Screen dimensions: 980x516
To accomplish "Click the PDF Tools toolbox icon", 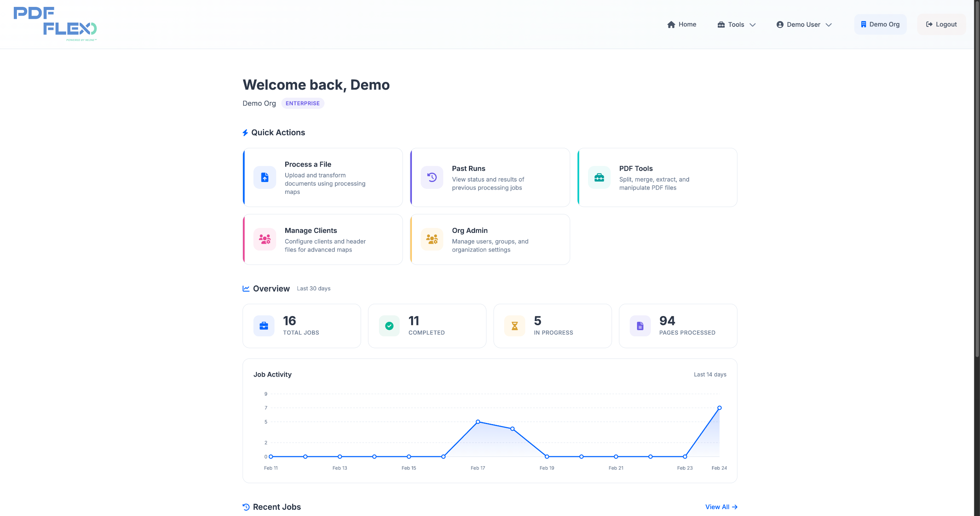I will coord(599,177).
